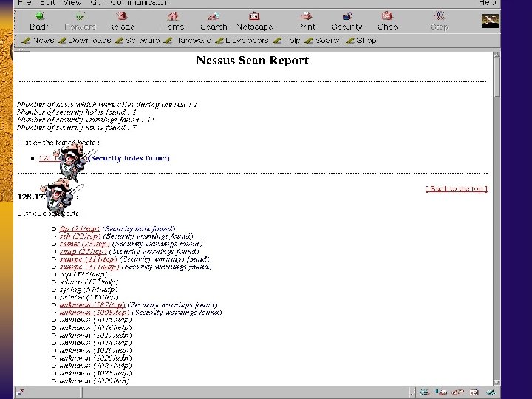Follow the unknown (787/tcp) port link

tap(92, 304)
